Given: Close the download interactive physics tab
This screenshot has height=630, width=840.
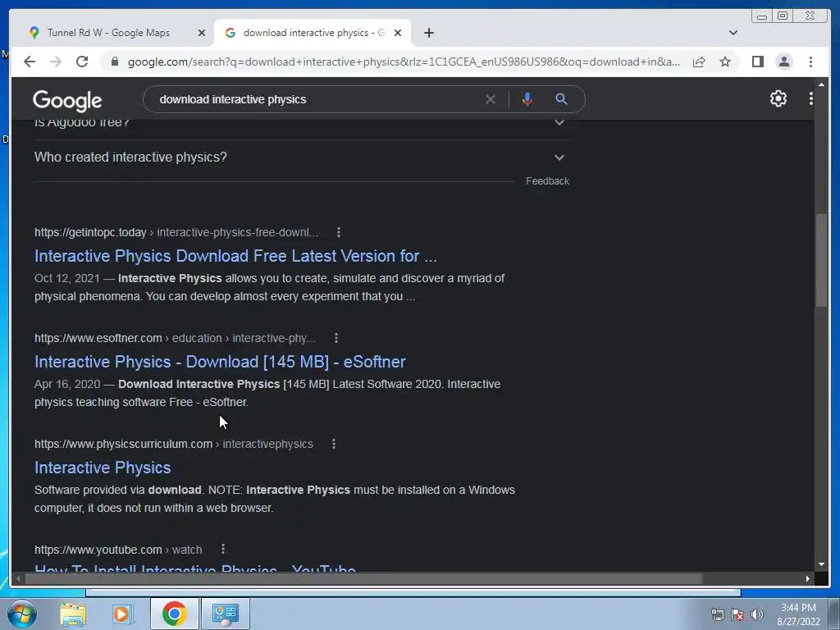Looking at the screenshot, I should point(398,33).
